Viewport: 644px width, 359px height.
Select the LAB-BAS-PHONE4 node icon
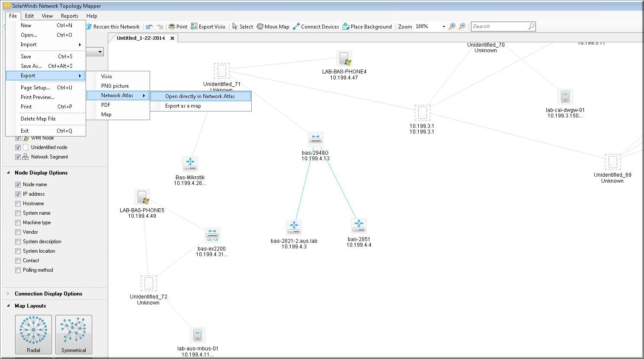tap(344, 59)
